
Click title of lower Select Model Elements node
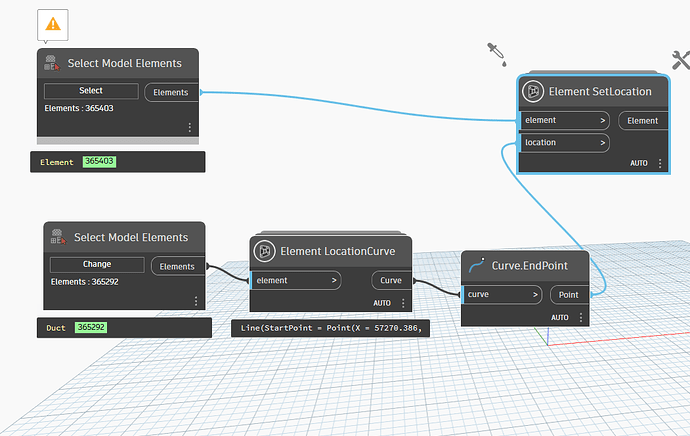point(131,238)
